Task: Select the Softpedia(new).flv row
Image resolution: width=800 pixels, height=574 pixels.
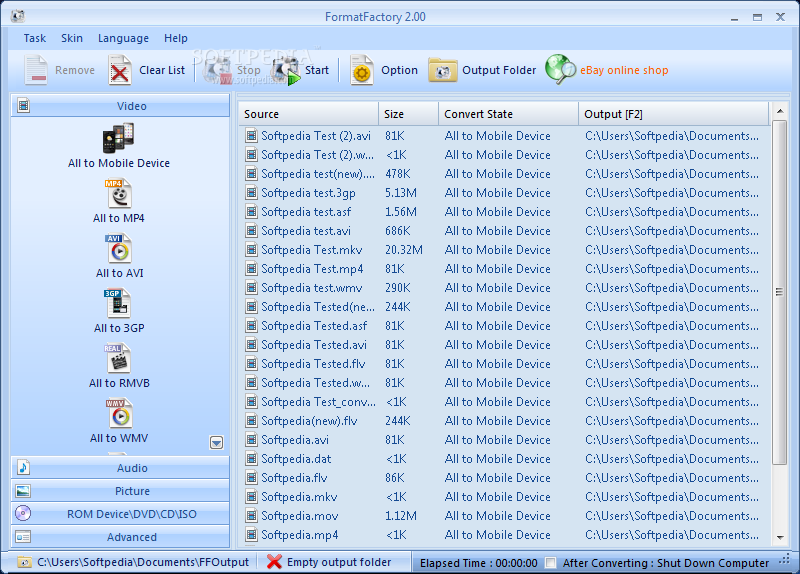Action: pos(504,421)
